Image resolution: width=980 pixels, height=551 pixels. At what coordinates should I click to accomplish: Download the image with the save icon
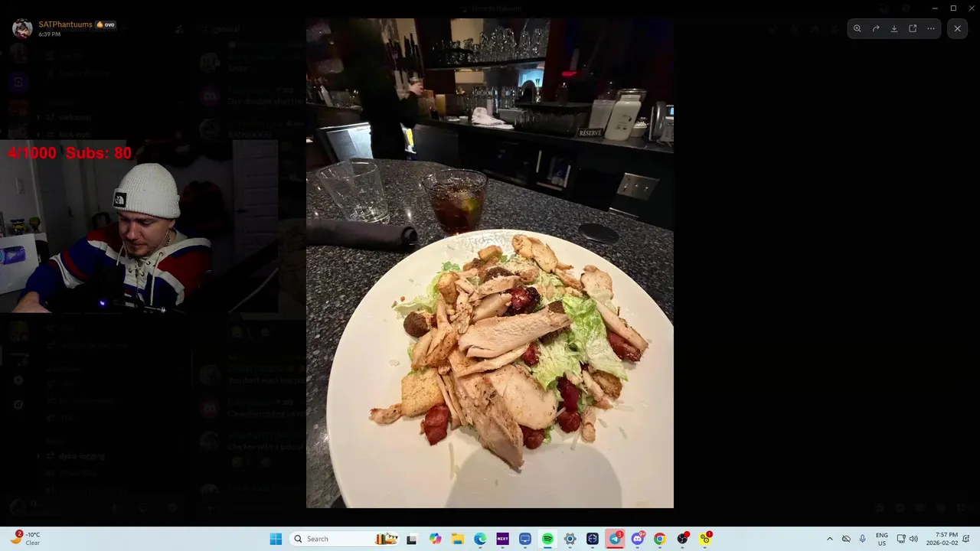[x=894, y=28]
